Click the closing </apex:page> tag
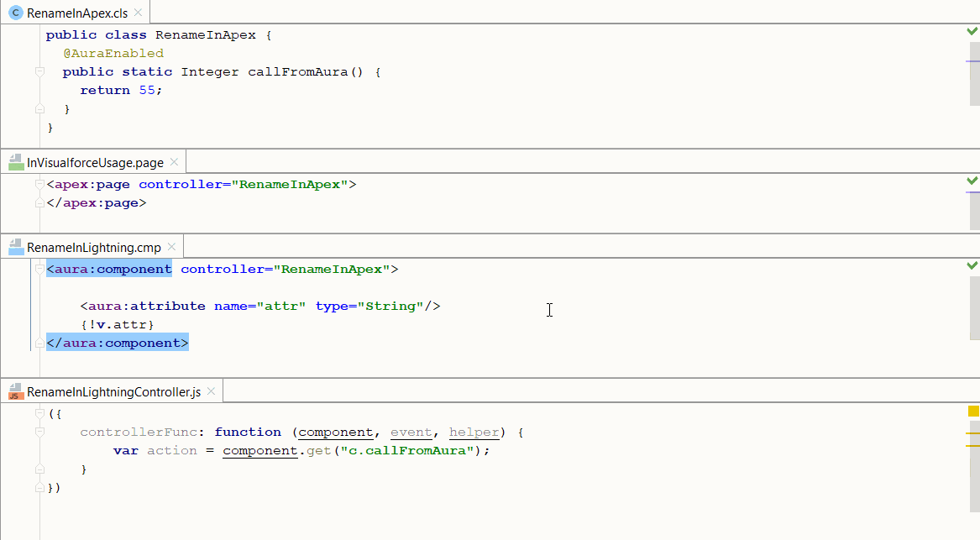 coord(97,202)
